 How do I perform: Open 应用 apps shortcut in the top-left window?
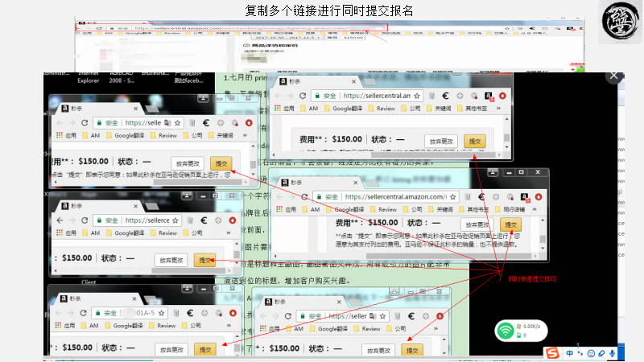(66, 135)
